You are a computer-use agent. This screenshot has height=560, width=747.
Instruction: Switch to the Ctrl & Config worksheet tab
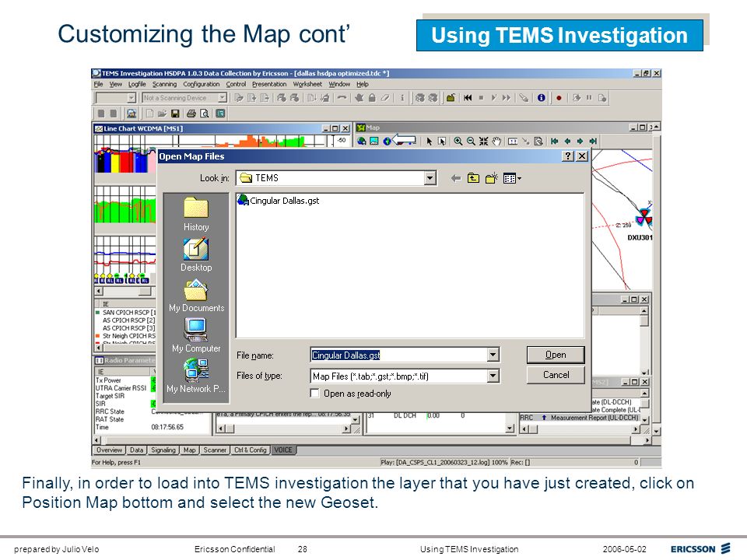[x=251, y=450]
